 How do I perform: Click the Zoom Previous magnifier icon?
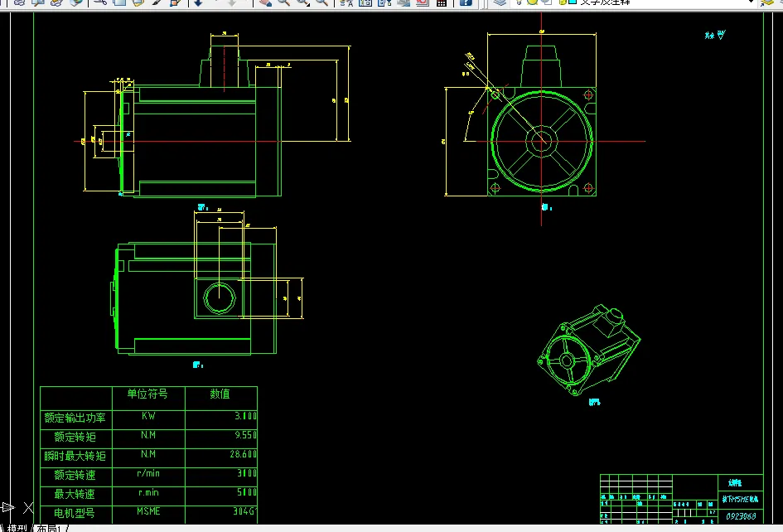coord(322,2)
